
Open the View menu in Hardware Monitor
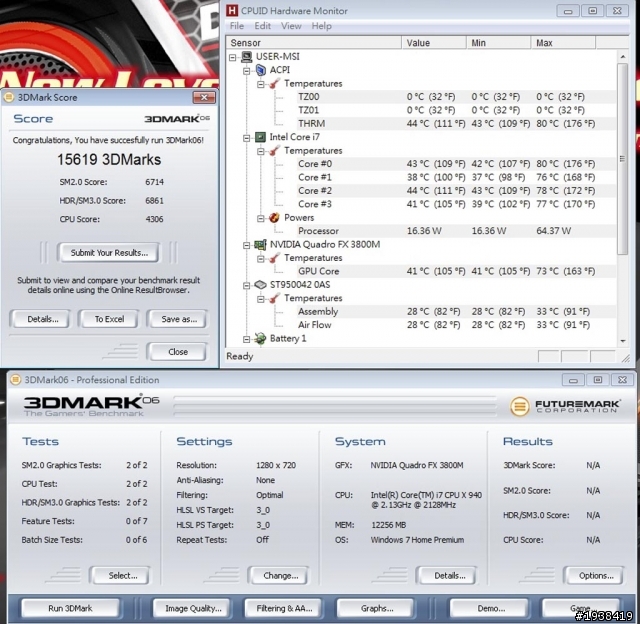point(291,26)
